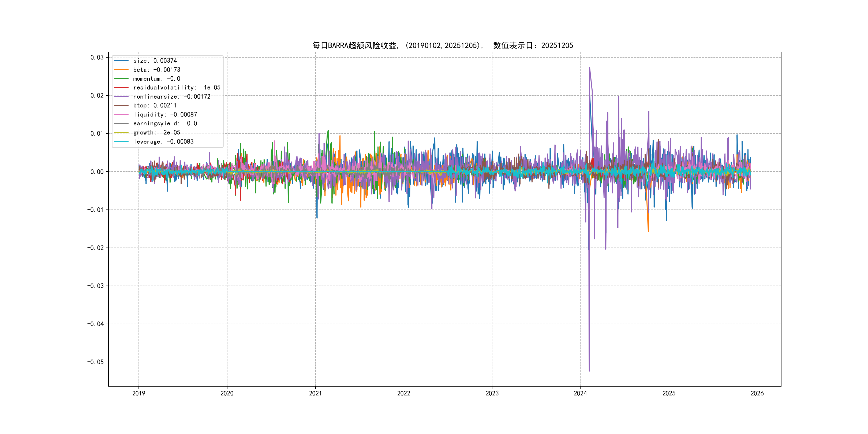
Task: Select the growth: -2e-05 legend label
Action: [156, 132]
